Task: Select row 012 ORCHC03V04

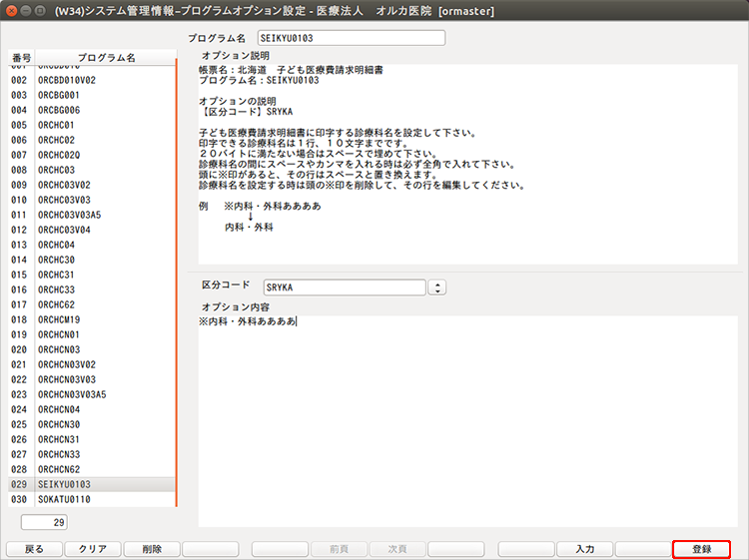Action: 92,230
